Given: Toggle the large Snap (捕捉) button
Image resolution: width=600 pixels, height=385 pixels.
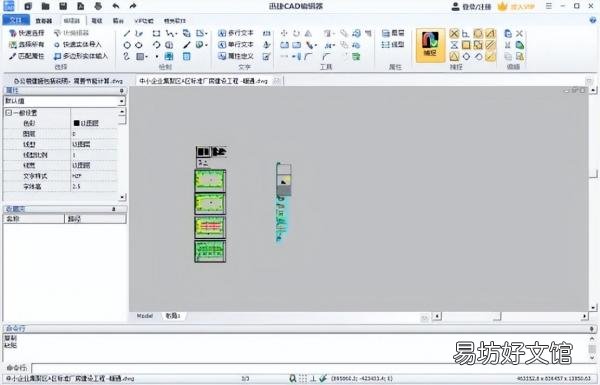Looking at the screenshot, I should [x=430, y=45].
